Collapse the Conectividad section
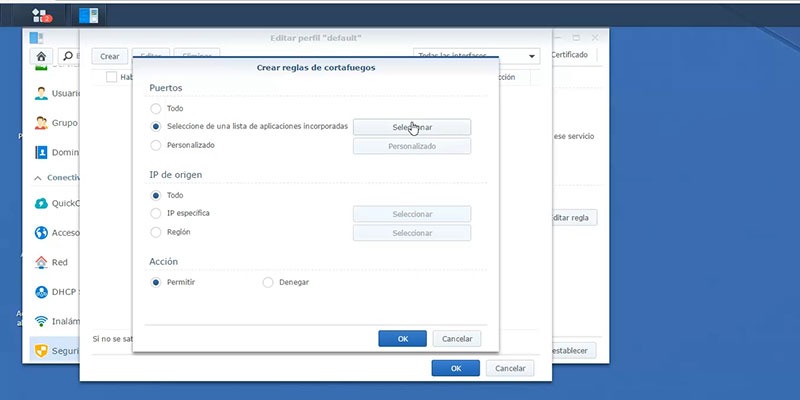Viewport: 800px width, 400px height. [38, 178]
